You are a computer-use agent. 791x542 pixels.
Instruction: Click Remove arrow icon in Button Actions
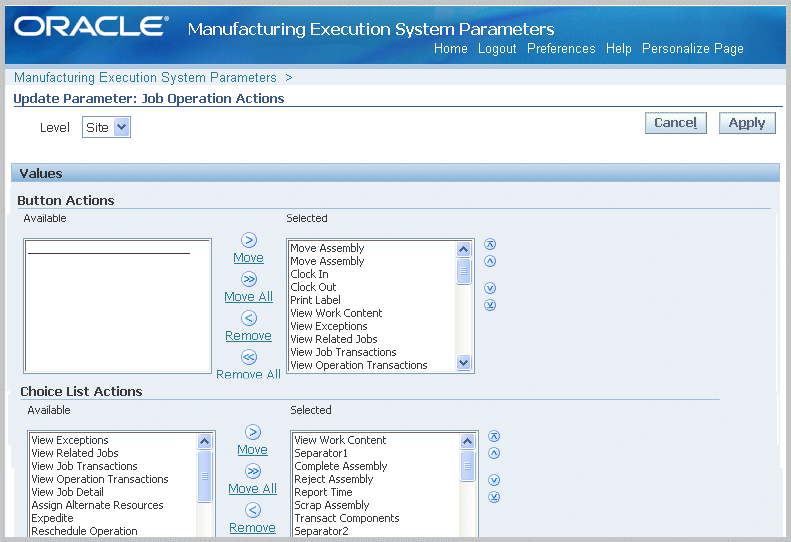tap(249, 318)
